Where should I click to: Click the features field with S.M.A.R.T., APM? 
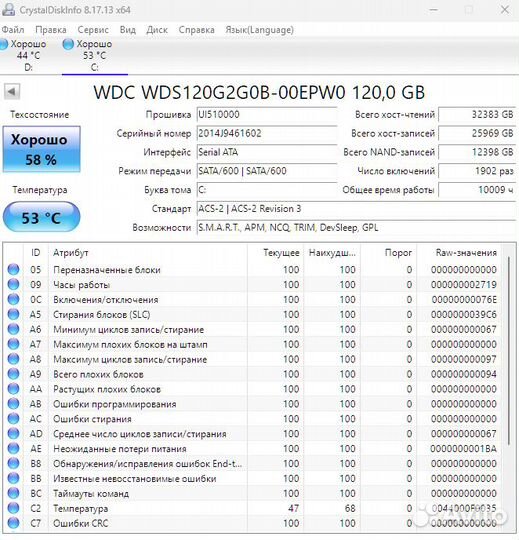point(356,228)
